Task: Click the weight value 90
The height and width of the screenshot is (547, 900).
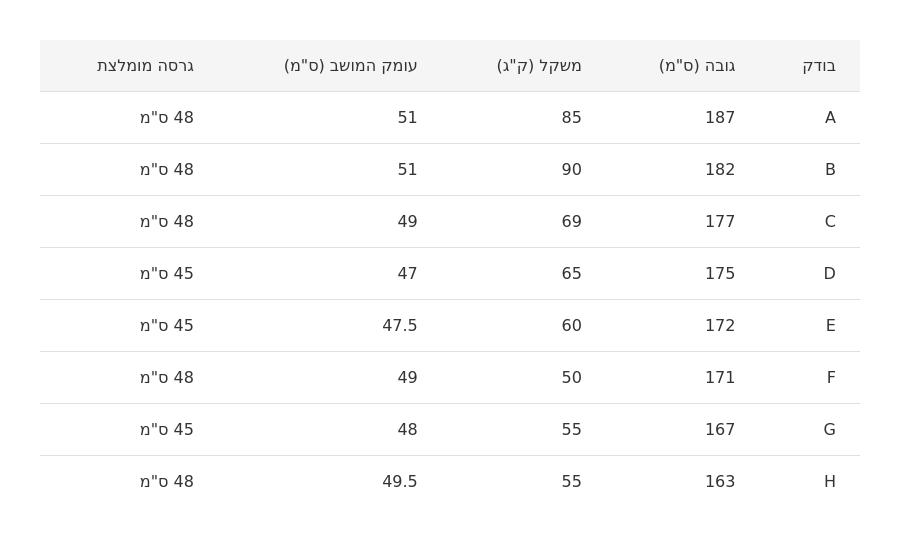Action: 571,170
